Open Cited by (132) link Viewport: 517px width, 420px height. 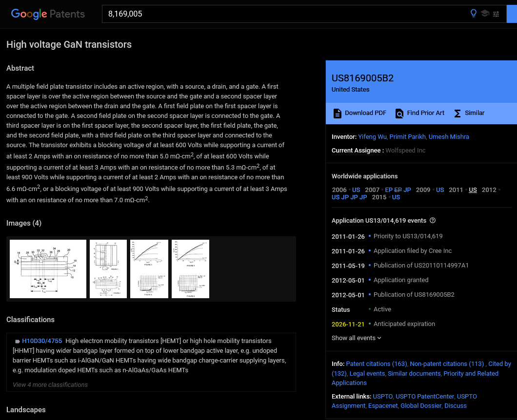click(499, 363)
